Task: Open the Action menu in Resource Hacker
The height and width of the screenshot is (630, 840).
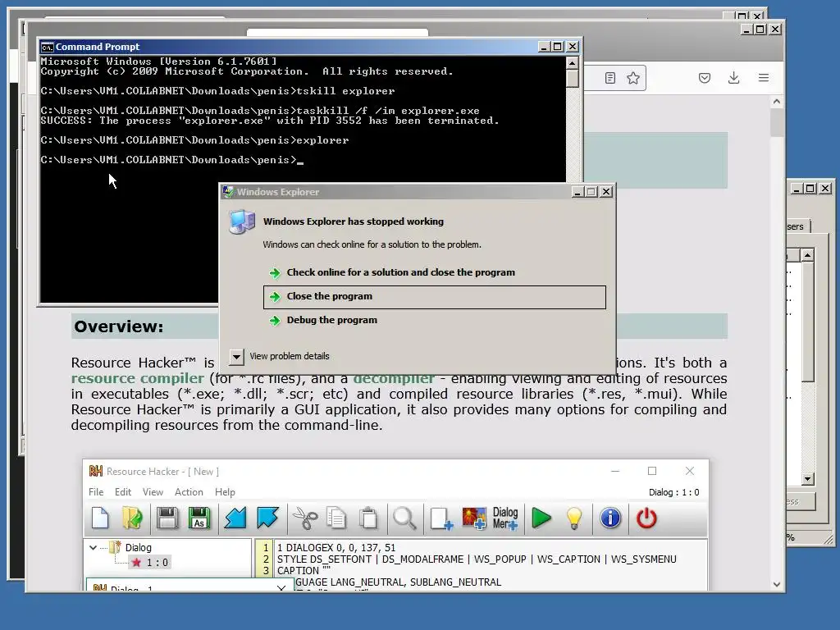Action: [189, 492]
